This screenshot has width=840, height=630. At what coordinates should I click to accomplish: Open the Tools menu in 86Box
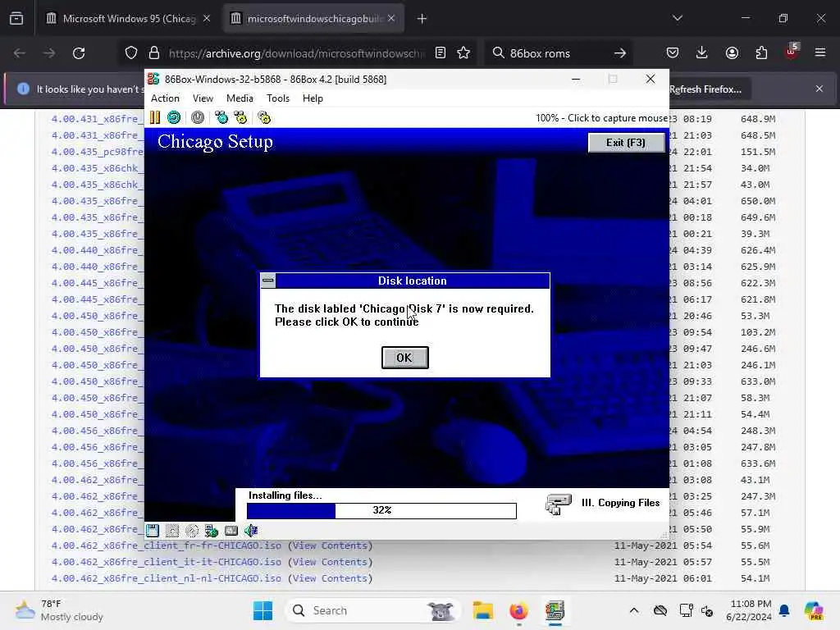point(278,98)
